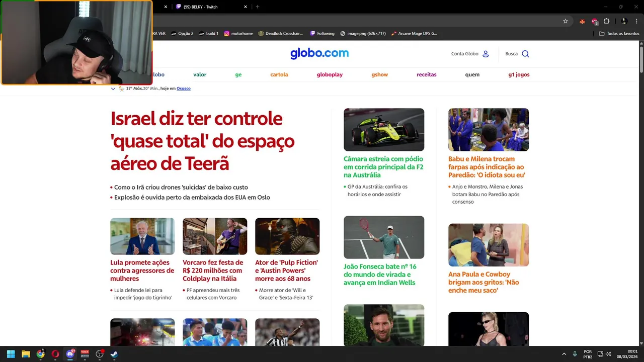Open the Israel 'espaço aéreo de Teerã' headline
This screenshot has height=362, width=644.
coord(202,141)
